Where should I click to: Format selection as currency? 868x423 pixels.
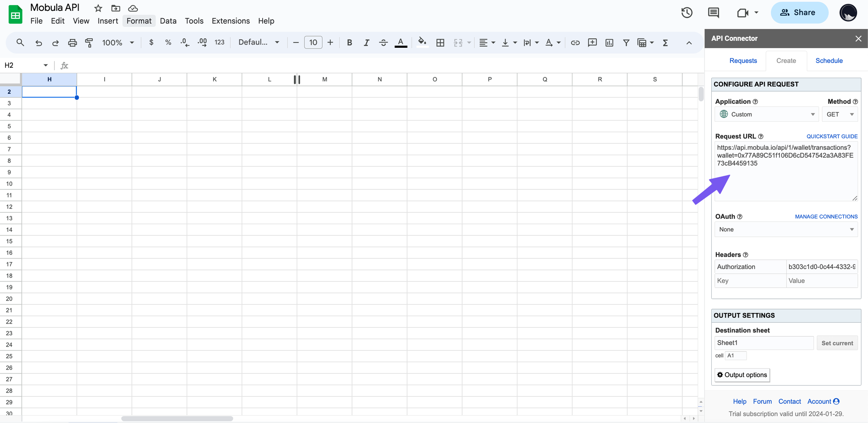[151, 43]
